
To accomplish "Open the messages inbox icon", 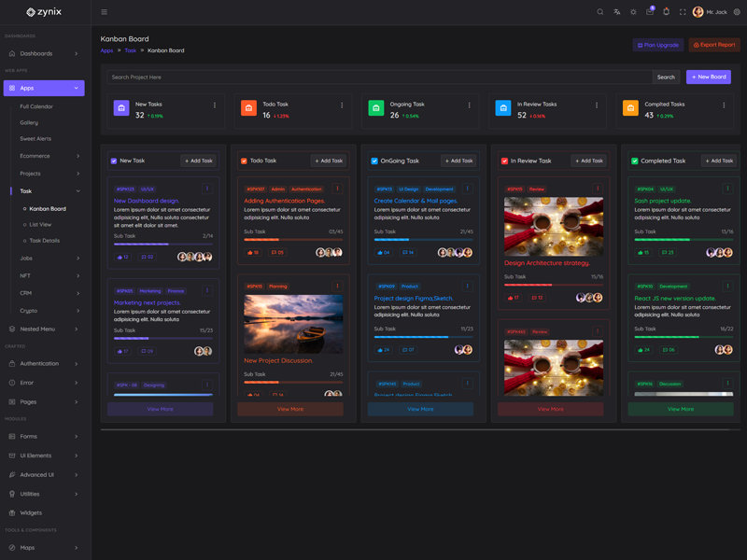I will pos(650,12).
